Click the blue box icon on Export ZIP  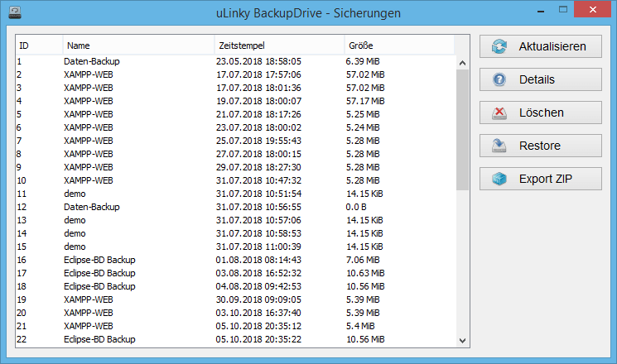coord(499,179)
